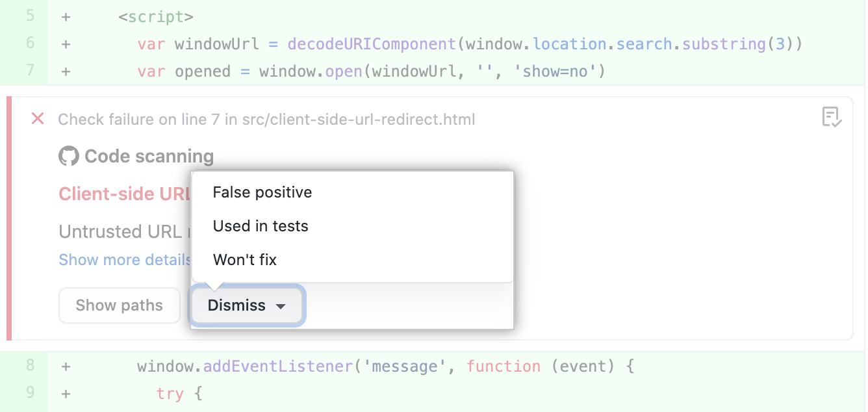Select "False positive" as dismissal reason
The width and height of the screenshot is (868, 412).
point(262,192)
